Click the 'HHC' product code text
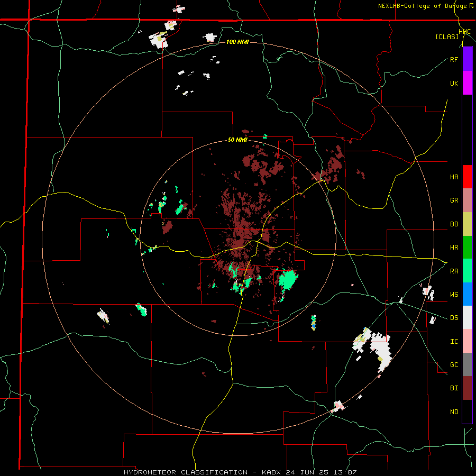The width and height of the screenshot is (476, 476). [464, 32]
